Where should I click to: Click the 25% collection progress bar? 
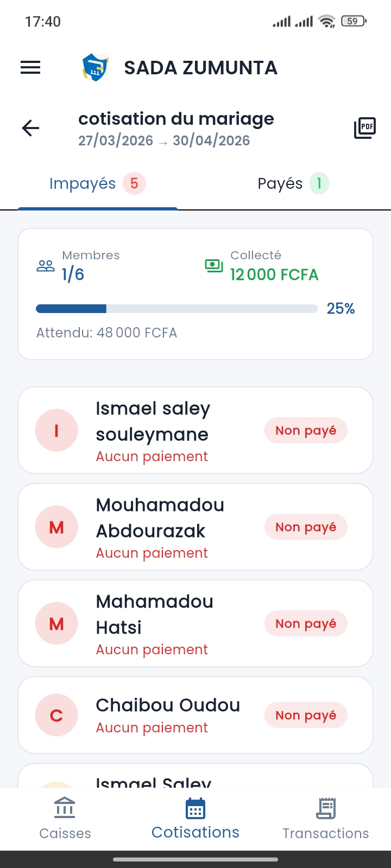point(176,309)
